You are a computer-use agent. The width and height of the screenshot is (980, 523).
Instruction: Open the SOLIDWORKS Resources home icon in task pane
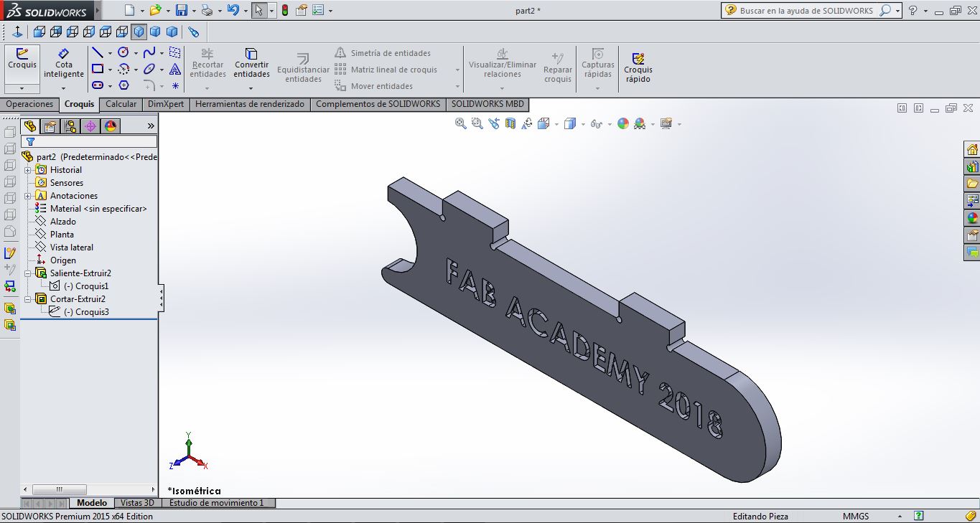click(x=972, y=149)
